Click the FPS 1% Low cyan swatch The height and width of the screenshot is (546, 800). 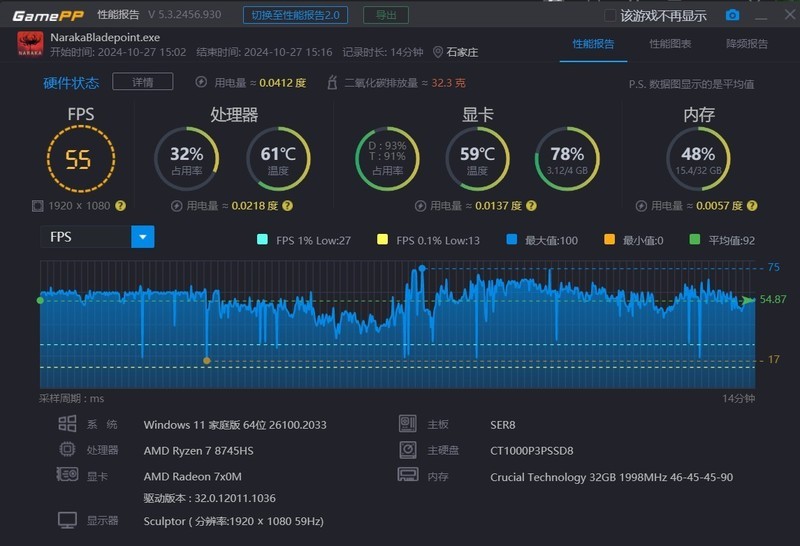(262, 240)
